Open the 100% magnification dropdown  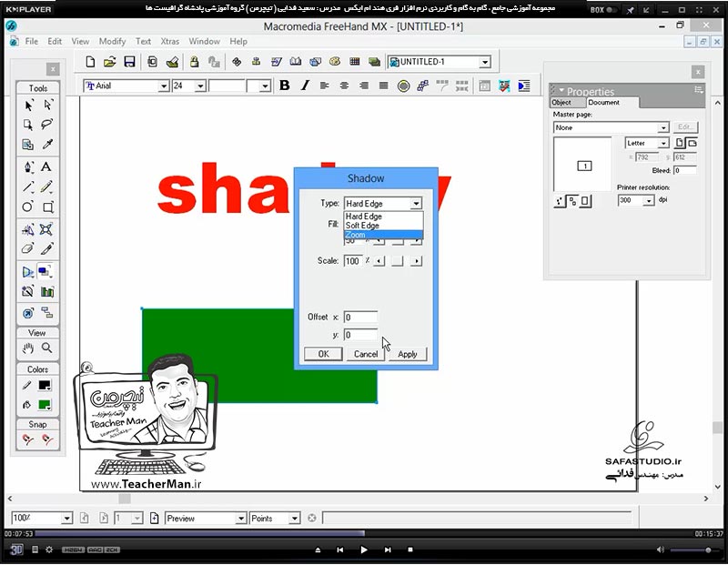66,519
